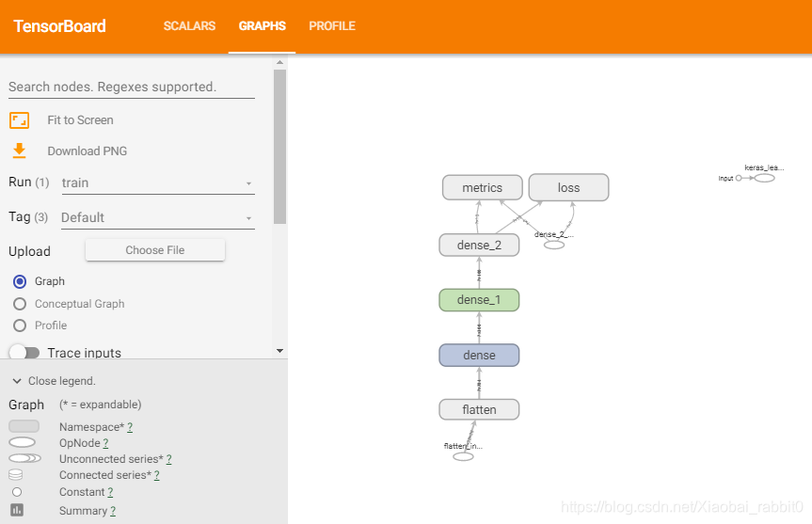Toggle the Trace inputs switch

24,353
